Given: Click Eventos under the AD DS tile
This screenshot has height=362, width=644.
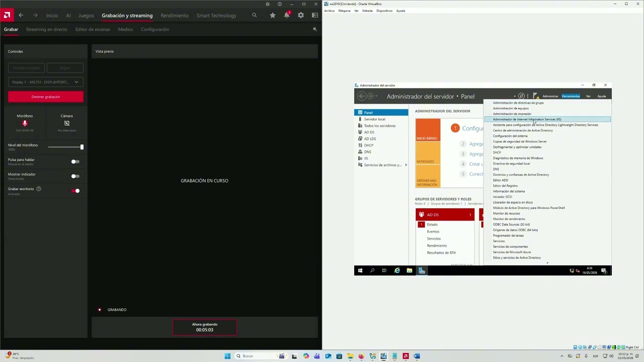Looking at the screenshot, I should 433,231.
